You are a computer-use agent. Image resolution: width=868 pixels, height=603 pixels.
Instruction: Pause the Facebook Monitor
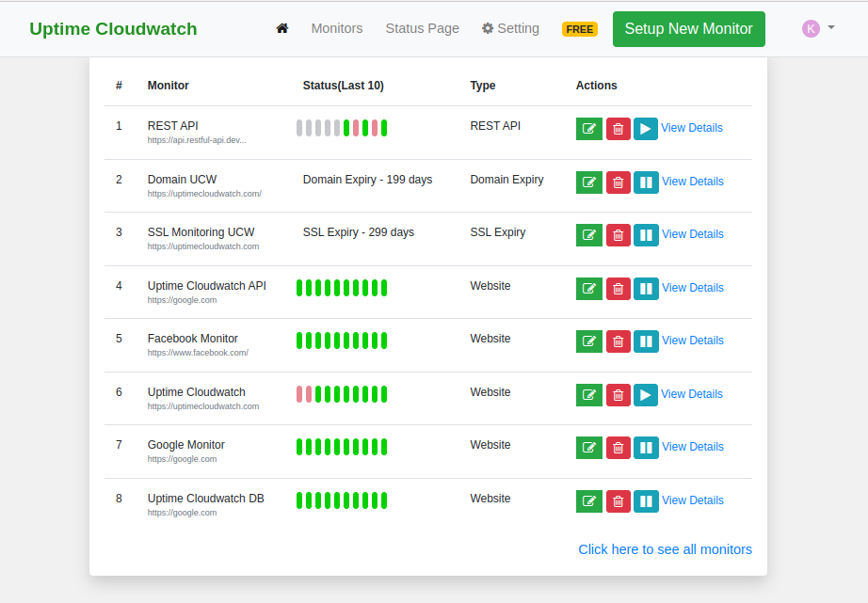point(646,341)
